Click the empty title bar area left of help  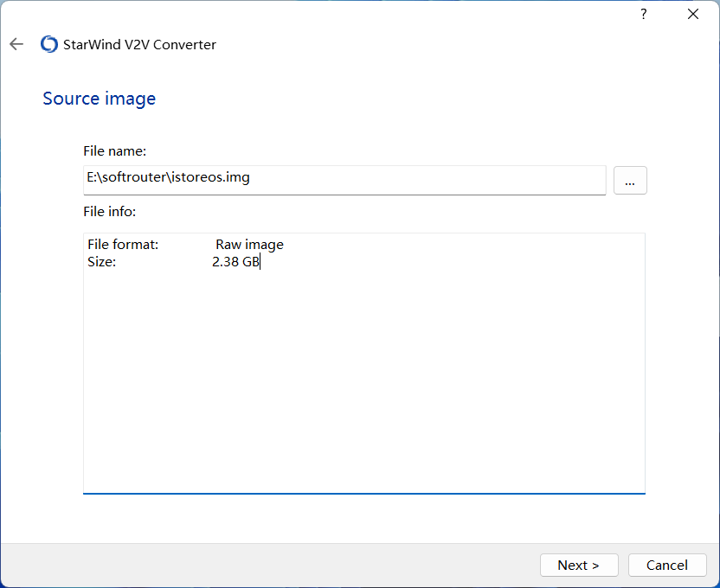[346, 14]
